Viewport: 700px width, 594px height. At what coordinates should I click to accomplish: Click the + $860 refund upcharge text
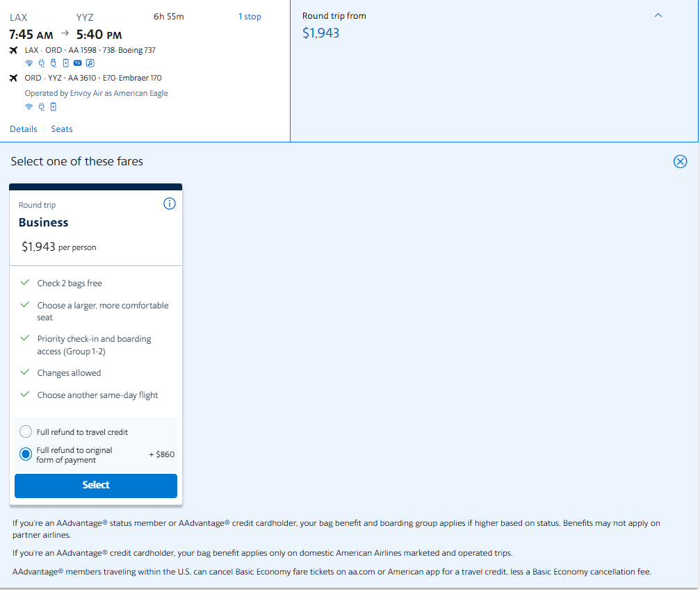[x=161, y=454]
